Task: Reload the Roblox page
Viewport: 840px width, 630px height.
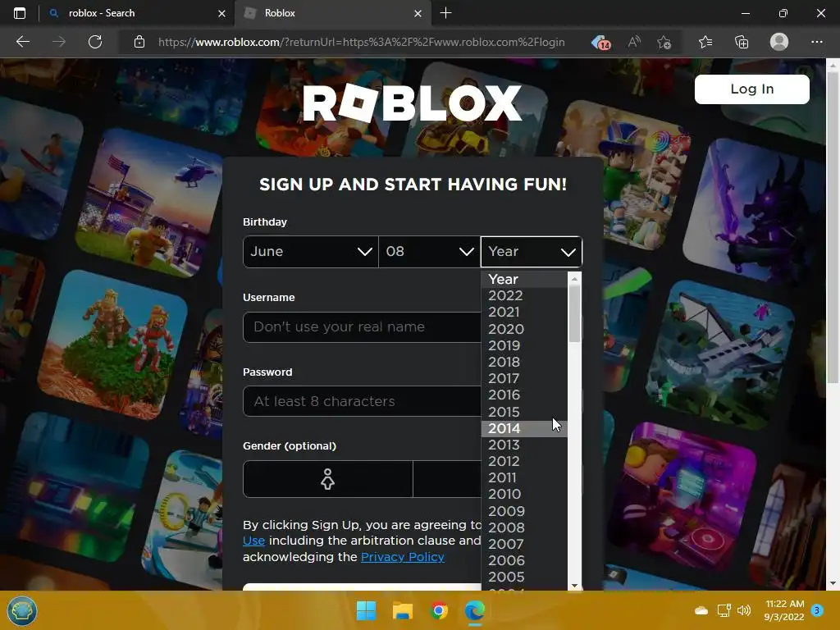Action: [95, 42]
